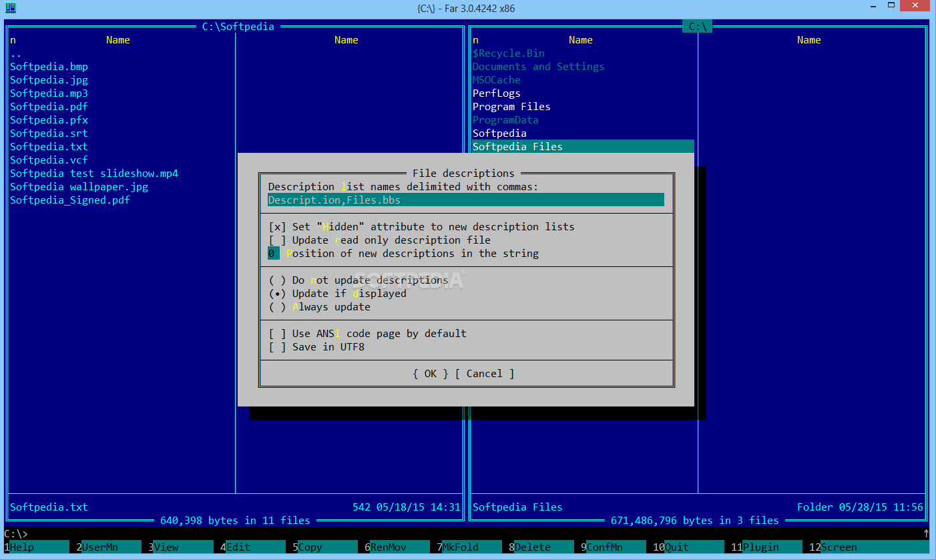Click the C:\> command line prompt
936x560 pixels.
tap(16, 534)
